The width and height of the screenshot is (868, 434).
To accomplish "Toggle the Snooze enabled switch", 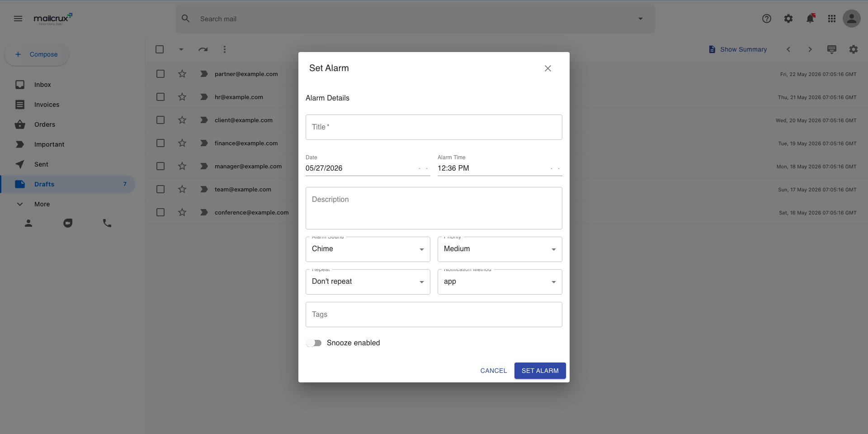I will pos(314,343).
